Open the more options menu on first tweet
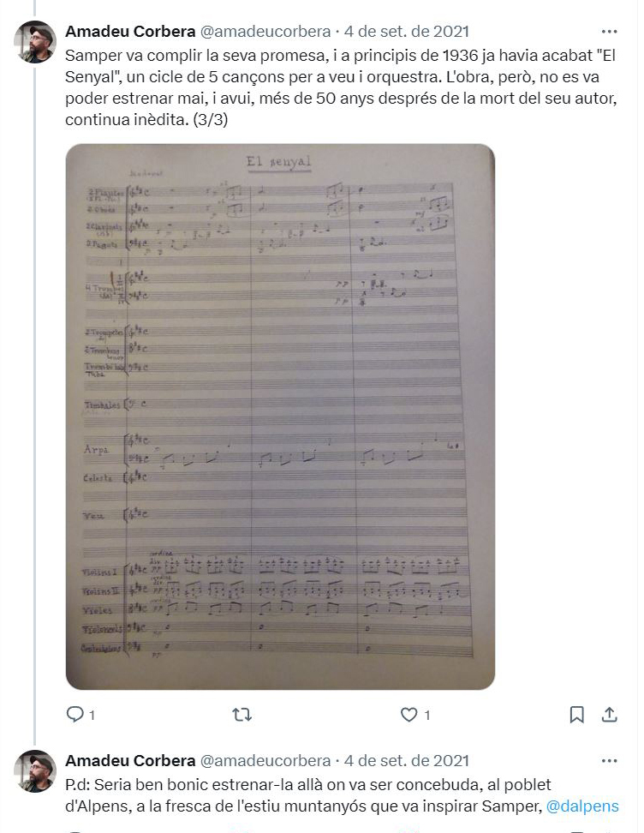The width and height of the screenshot is (644, 833). [x=610, y=32]
